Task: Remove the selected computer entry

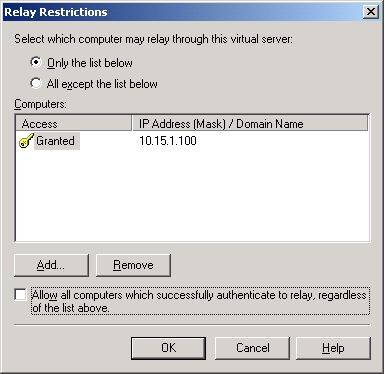Action: (x=133, y=265)
